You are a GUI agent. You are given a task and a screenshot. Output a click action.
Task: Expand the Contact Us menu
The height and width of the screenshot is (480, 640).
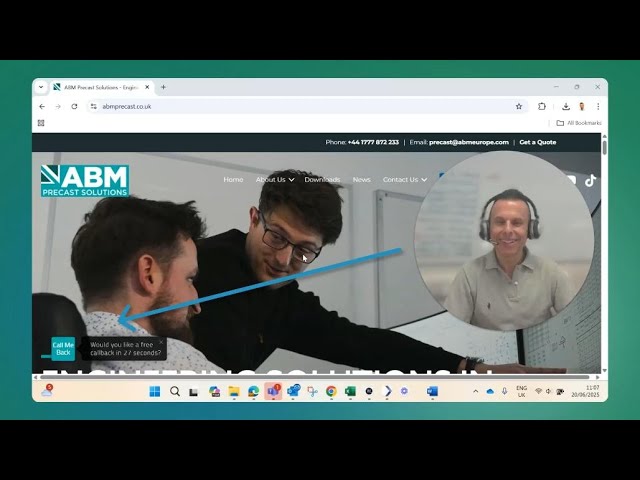click(405, 180)
